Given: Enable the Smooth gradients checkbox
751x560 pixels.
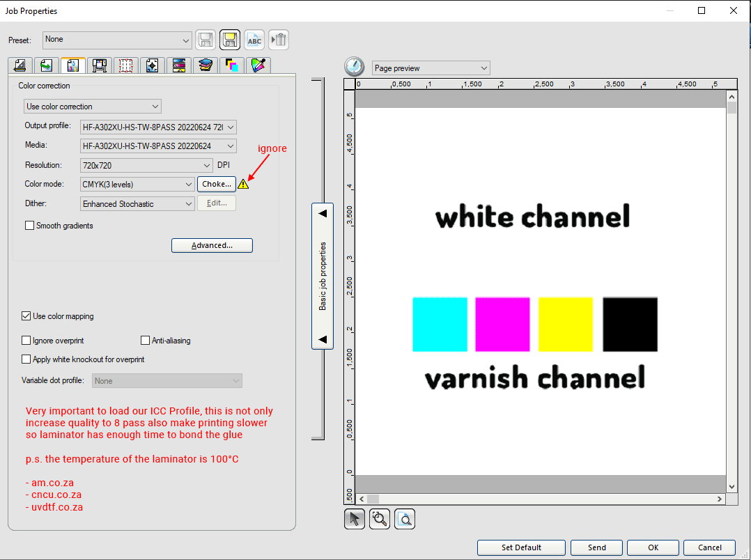Looking at the screenshot, I should (29, 225).
